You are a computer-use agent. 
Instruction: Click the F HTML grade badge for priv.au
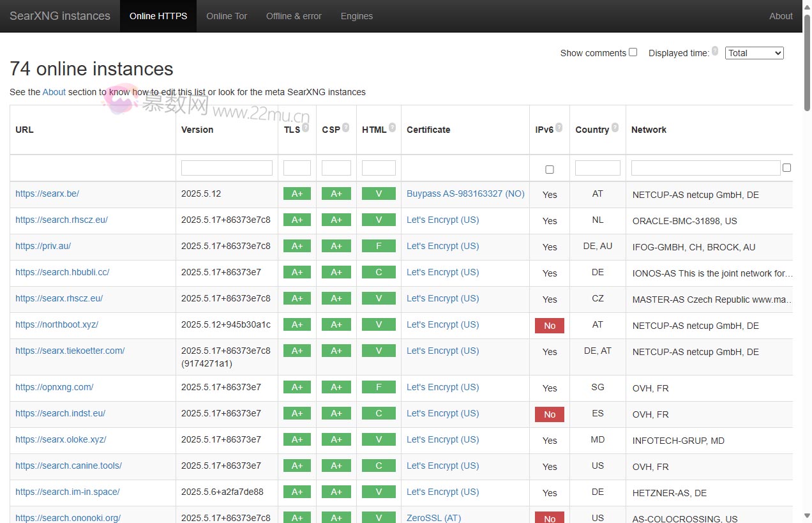(x=379, y=246)
